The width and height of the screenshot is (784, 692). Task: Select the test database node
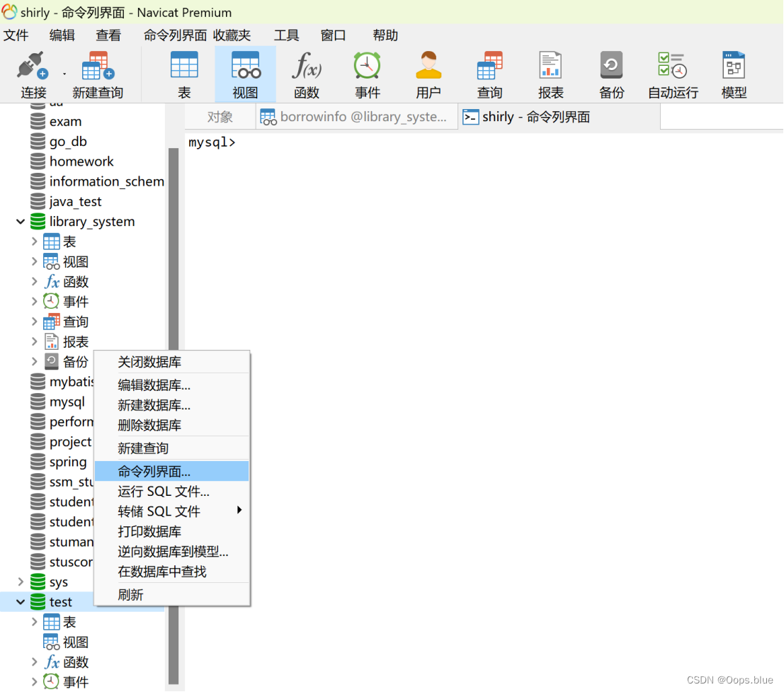pyautogui.click(x=60, y=602)
